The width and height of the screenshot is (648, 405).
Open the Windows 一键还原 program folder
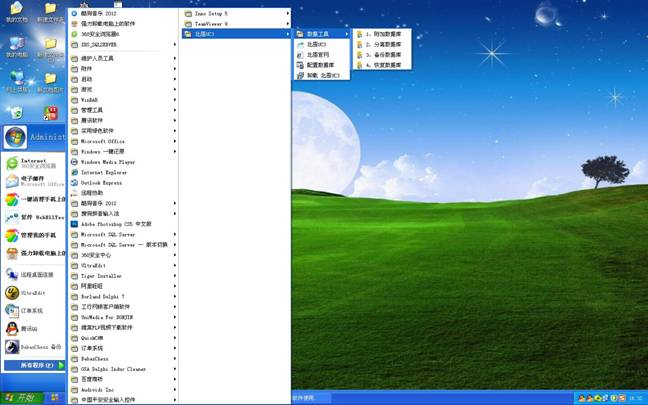124,152
